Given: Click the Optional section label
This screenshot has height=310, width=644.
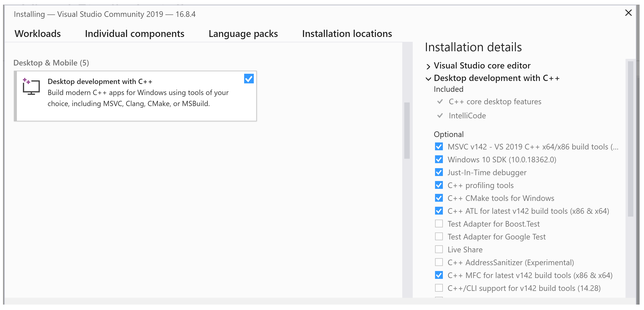Looking at the screenshot, I should coord(449,134).
